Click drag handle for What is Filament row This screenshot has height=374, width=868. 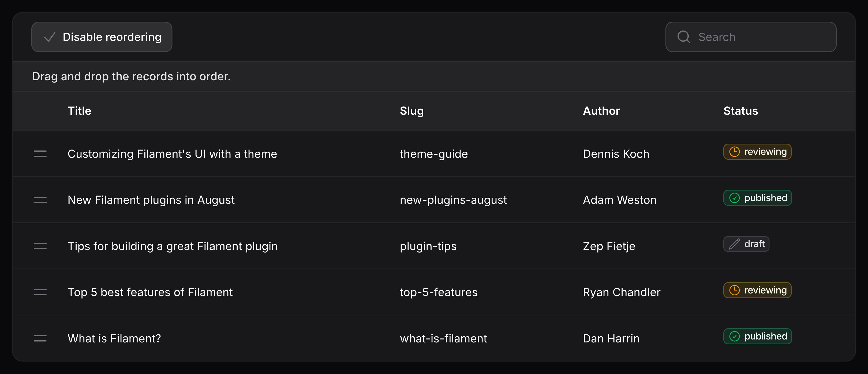pos(40,338)
